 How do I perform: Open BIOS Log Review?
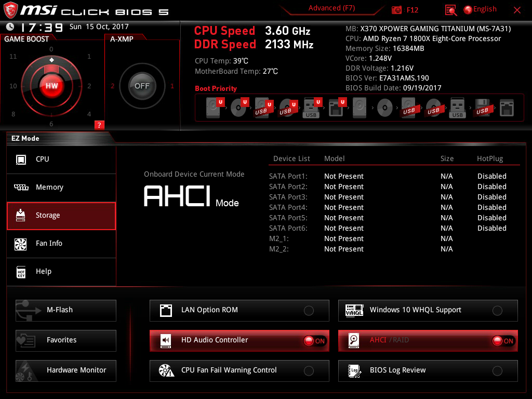tap(428, 370)
